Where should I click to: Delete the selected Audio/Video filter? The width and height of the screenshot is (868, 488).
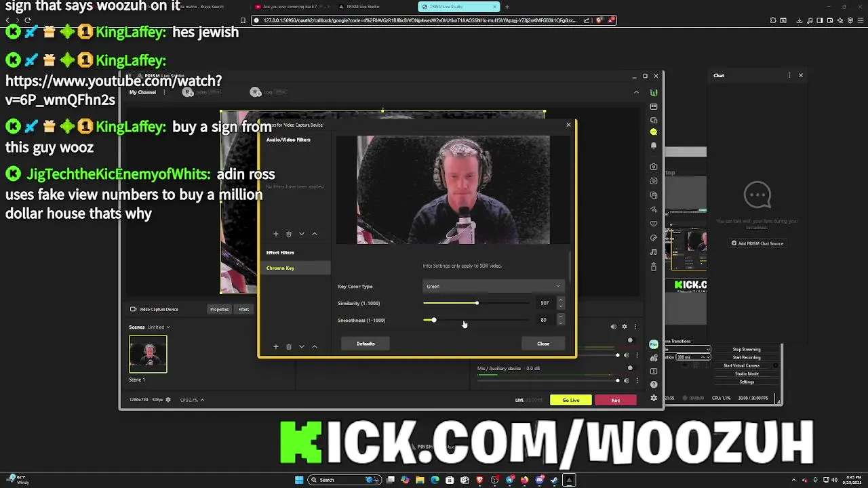click(x=289, y=234)
